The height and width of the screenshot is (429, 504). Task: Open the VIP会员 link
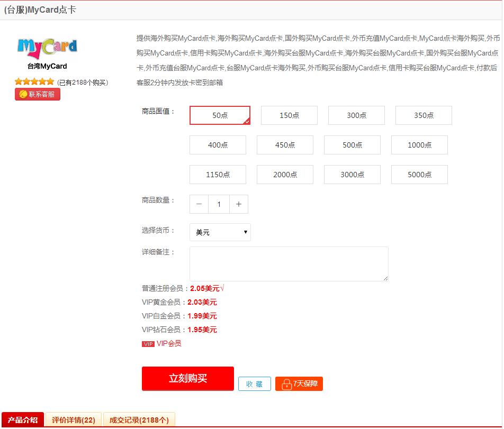click(169, 344)
